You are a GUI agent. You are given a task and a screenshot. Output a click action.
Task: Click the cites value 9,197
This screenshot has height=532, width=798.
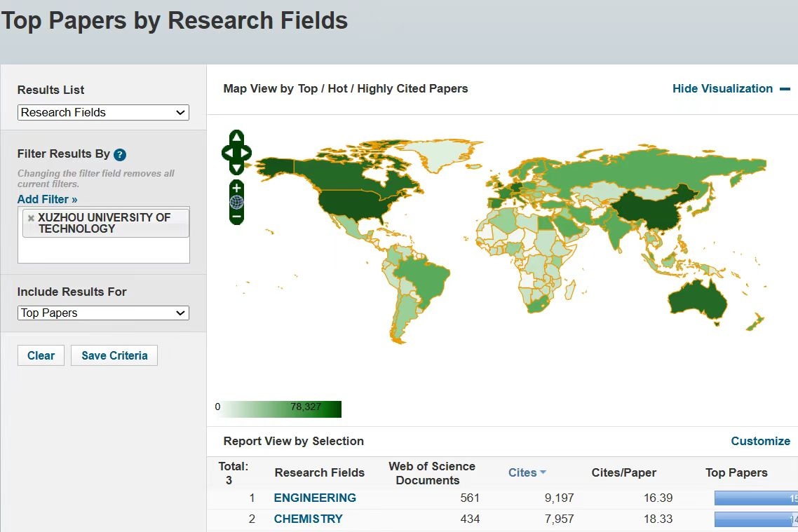(560, 498)
